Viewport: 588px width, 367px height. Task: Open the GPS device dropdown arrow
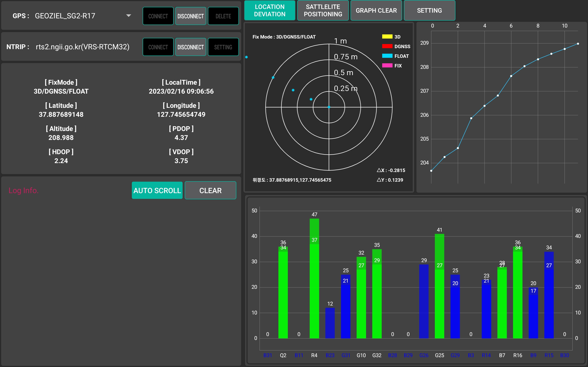tap(129, 16)
